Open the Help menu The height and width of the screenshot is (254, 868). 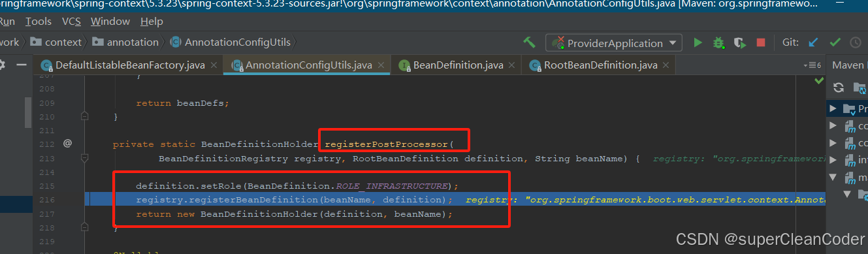(152, 22)
